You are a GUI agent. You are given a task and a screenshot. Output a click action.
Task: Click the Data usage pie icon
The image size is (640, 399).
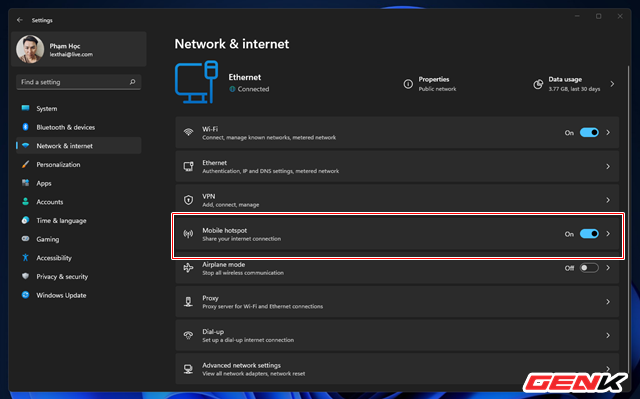pyautogui.click(x=538, y=84)
